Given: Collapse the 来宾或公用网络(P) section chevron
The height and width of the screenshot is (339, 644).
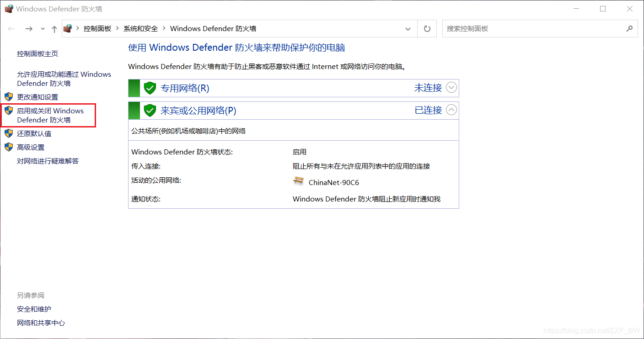Looking at the screenshot, I should point(451,110).
